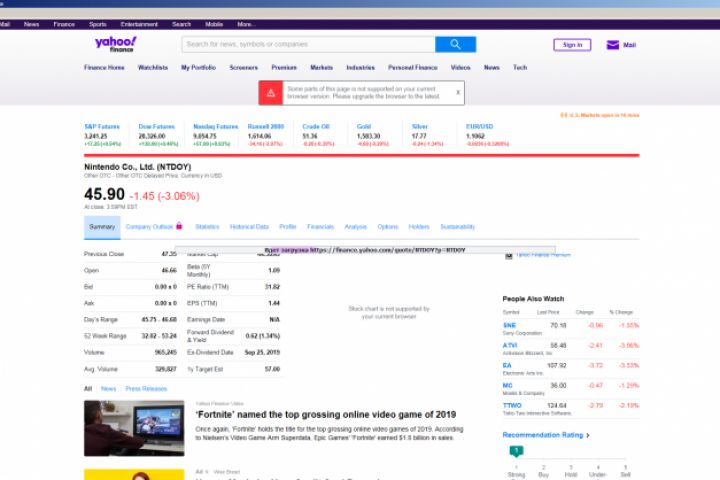Open the Fortnite article thumbnail
720x480 pixels.
[134, 428]
